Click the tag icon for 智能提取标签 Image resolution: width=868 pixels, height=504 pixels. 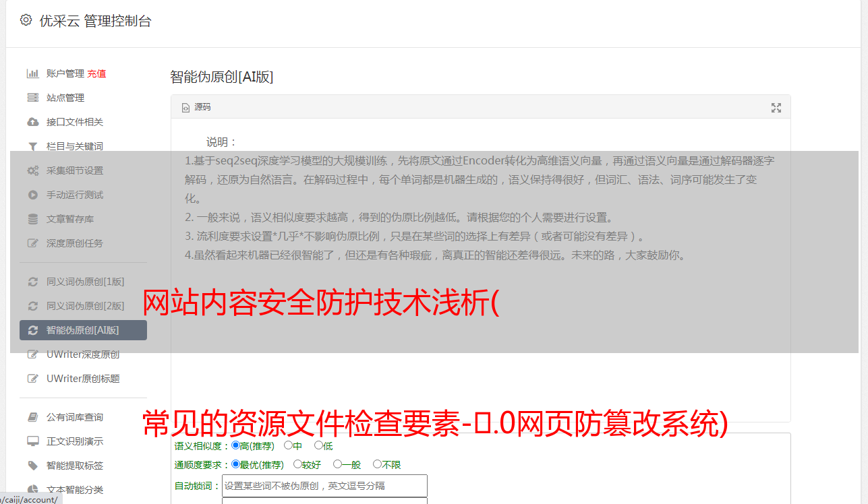pos(32,466)
